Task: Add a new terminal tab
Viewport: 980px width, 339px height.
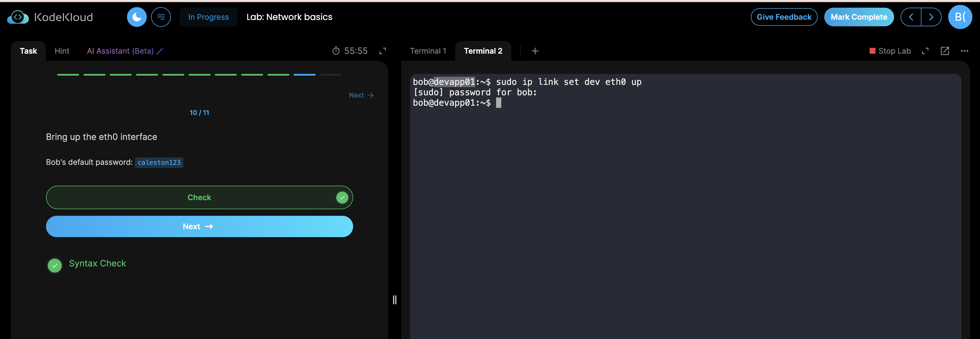Action: point(535,51)
